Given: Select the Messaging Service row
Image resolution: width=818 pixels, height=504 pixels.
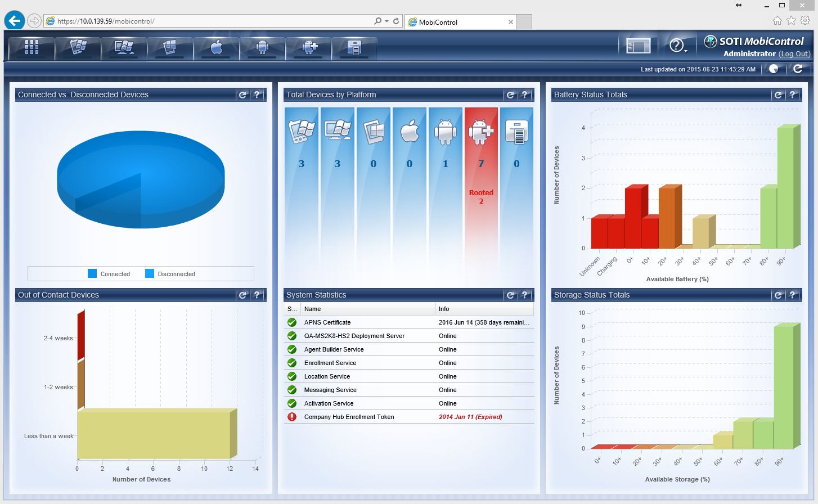Looking at the screenshot, I should tap(409, 390).
